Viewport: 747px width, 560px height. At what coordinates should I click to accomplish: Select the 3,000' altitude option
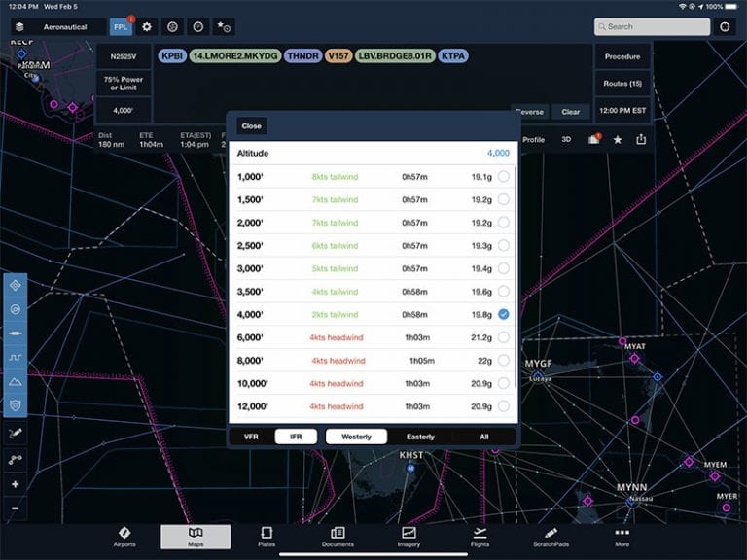coord(373,268)
